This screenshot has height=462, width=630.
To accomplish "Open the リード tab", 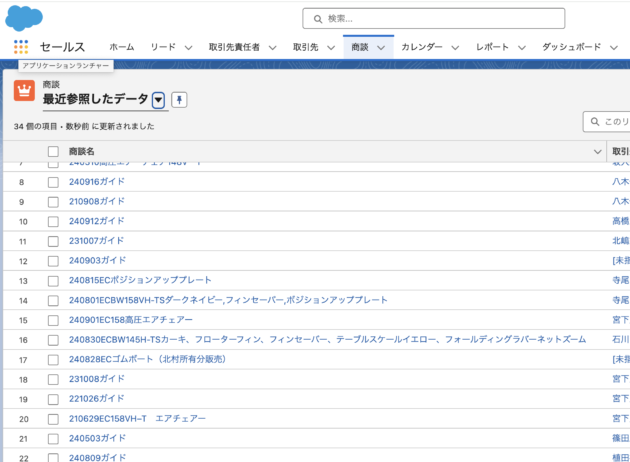I will pyautogui.click(x=163, y=47).
